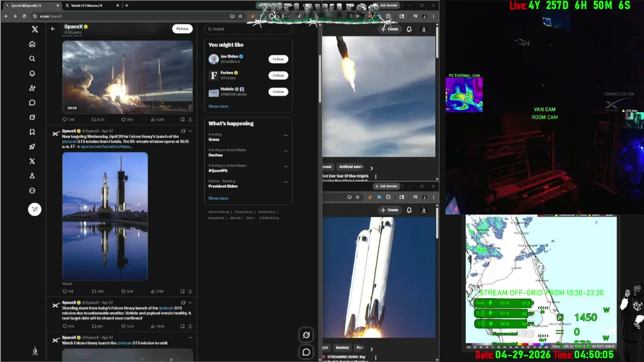Viewport: 644px width, 362px height.
Task: Click the PC THERMAL CAM thumbnail
Action: (464, 95)
